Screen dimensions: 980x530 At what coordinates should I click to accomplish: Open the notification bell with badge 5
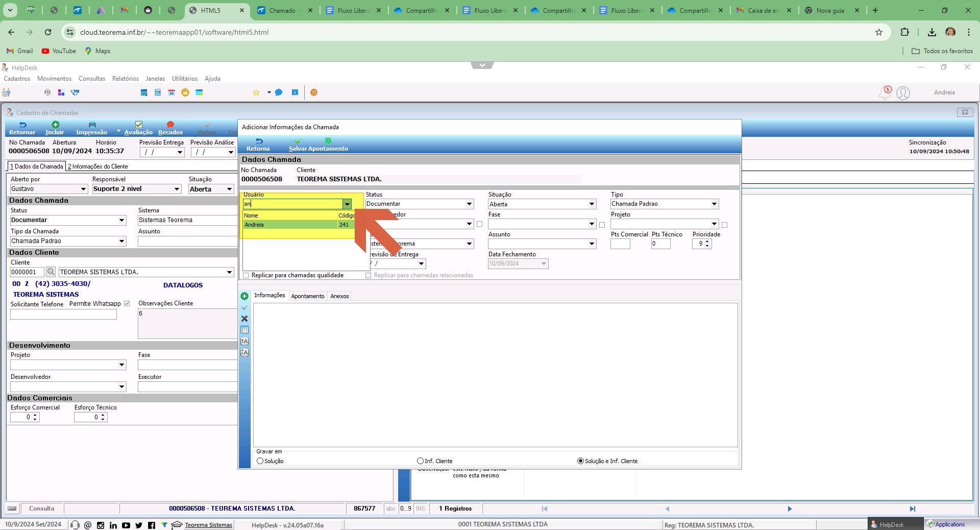[885, 92]
